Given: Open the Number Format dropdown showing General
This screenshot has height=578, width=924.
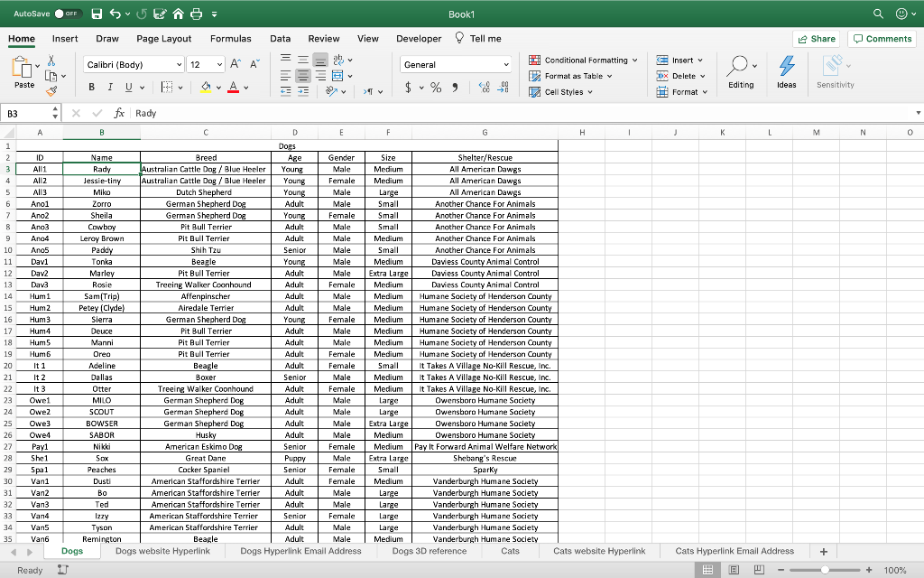Looking at the screenshot, I should pyautogui.click(x=456, y=64).
